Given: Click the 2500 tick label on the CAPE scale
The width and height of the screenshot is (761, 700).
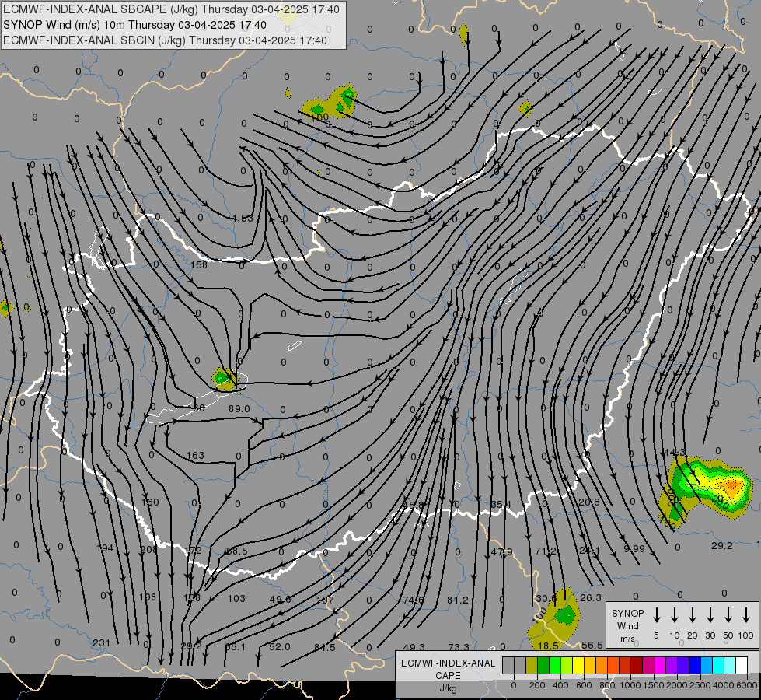Looking at the screenshot, I should 700,685.
